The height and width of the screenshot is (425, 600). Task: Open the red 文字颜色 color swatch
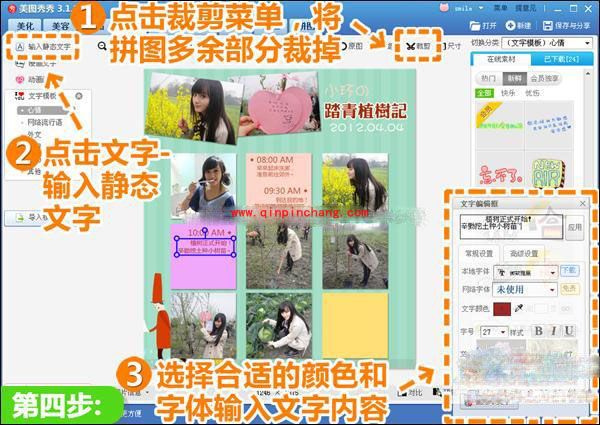(502, 309)
